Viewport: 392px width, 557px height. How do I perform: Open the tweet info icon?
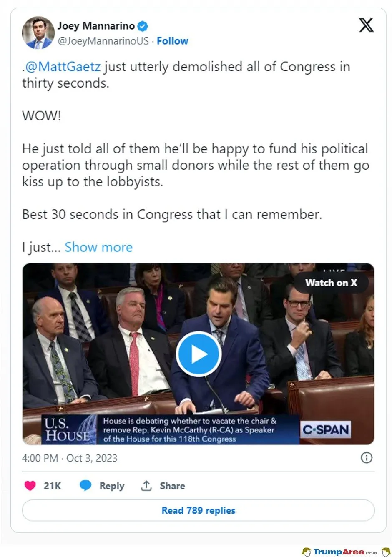[366, 458]
